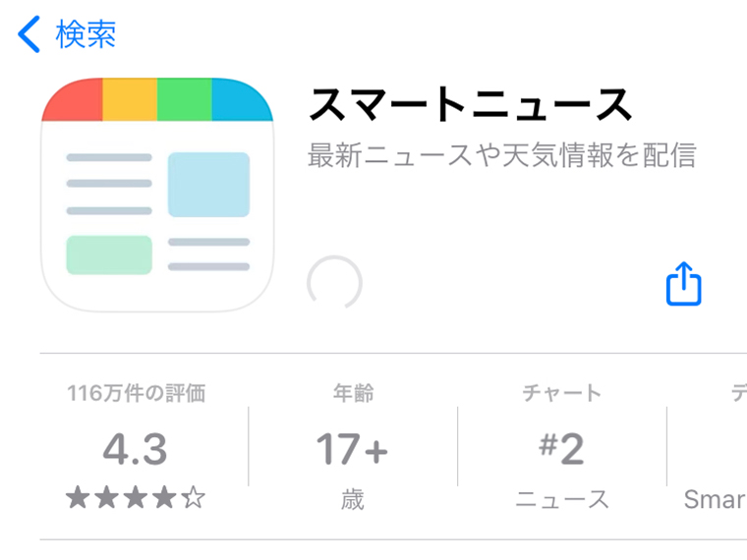747x560 pixels.
Task: Tap the ニュース category label
Action: coord(562,499)
